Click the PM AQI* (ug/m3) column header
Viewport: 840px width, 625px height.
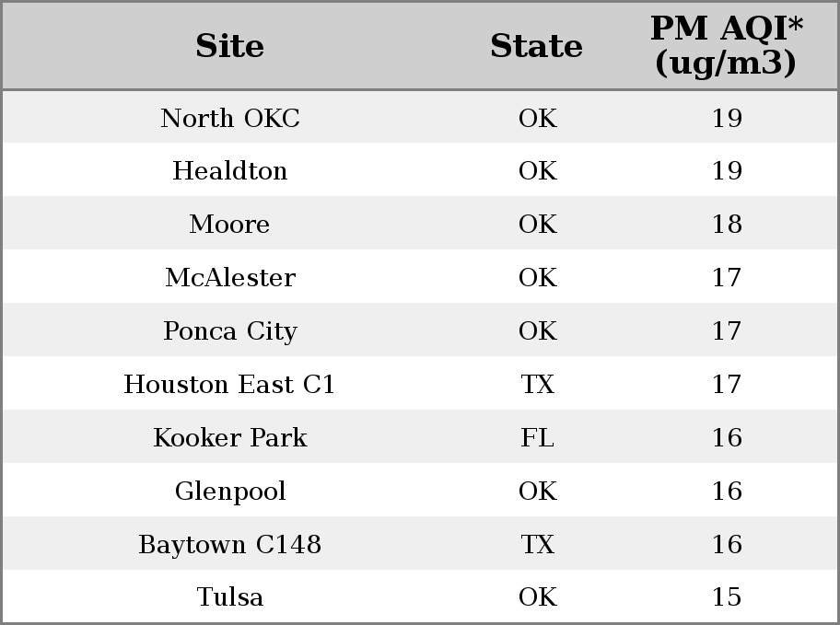pyautogui.click(x=727, y=45)
